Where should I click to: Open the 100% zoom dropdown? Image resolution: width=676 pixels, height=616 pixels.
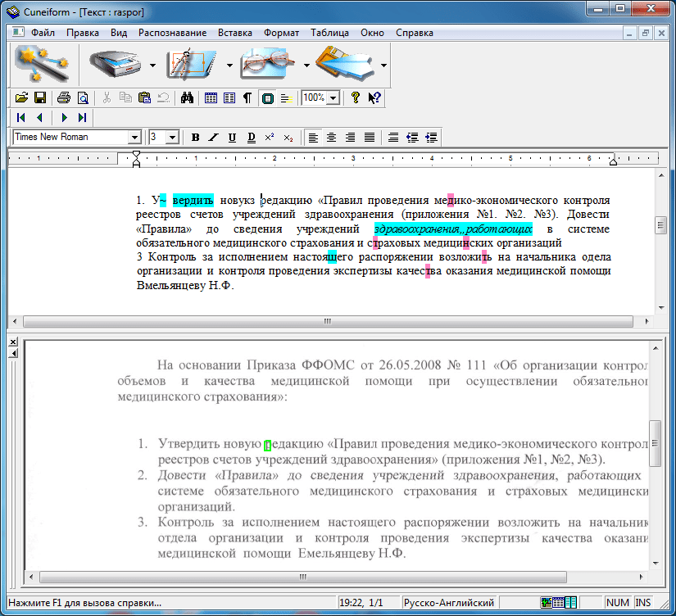point(333,98)
